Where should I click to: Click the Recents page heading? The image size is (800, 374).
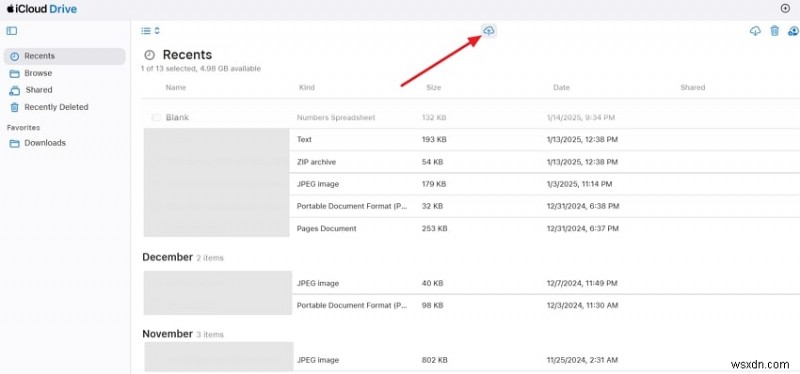click(187, 55)
